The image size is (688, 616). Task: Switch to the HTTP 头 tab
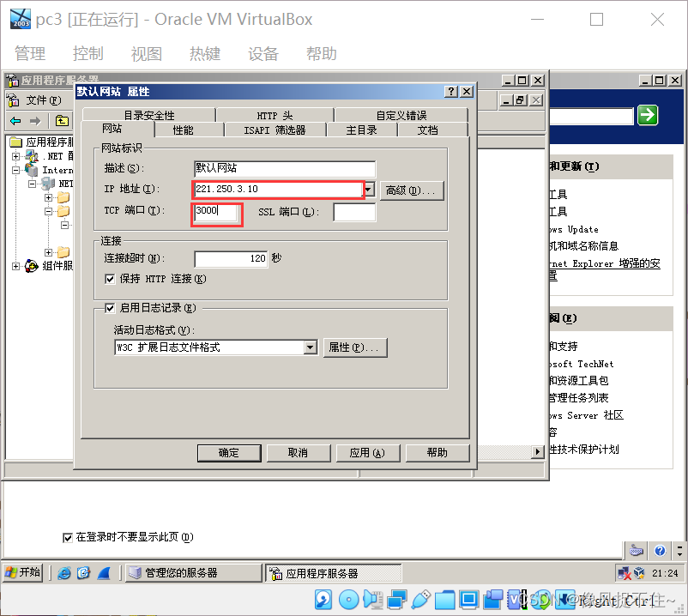pos(275,115)
